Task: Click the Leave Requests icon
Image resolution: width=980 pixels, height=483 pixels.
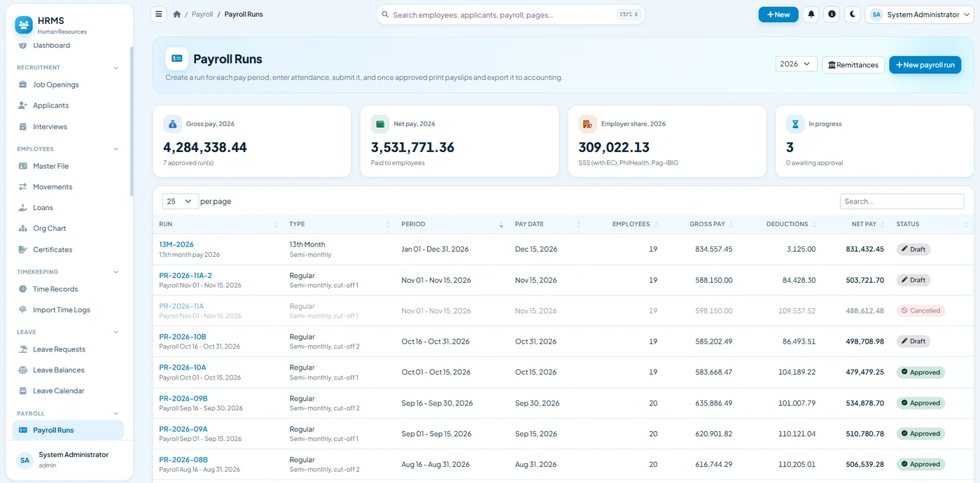Action: [x=23, y=349]
